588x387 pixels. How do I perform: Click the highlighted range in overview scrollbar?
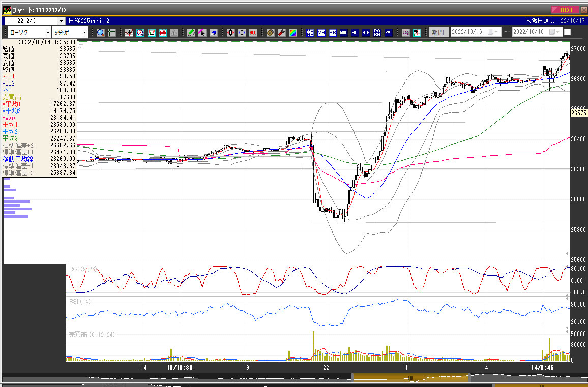tap(410, 378)
